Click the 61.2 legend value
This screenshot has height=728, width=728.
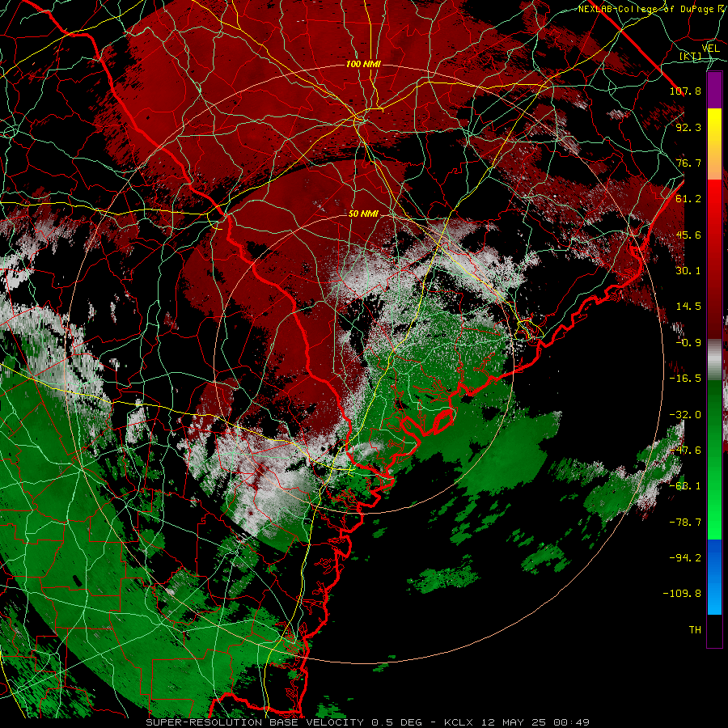688,199
